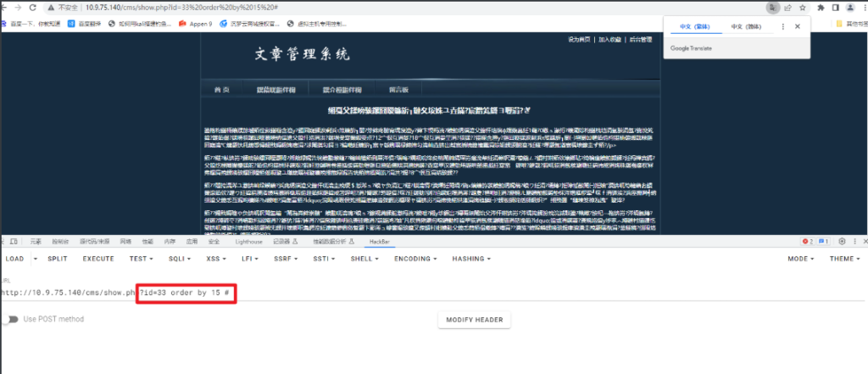The height and width of the screenshot is (374, 868).
Task: Open the DevTools settings gear icon
Action: click(842, 242)
